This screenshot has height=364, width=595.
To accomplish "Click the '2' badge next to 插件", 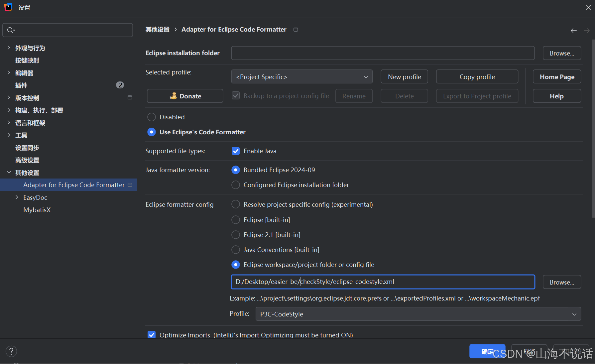I will (120, 85).
